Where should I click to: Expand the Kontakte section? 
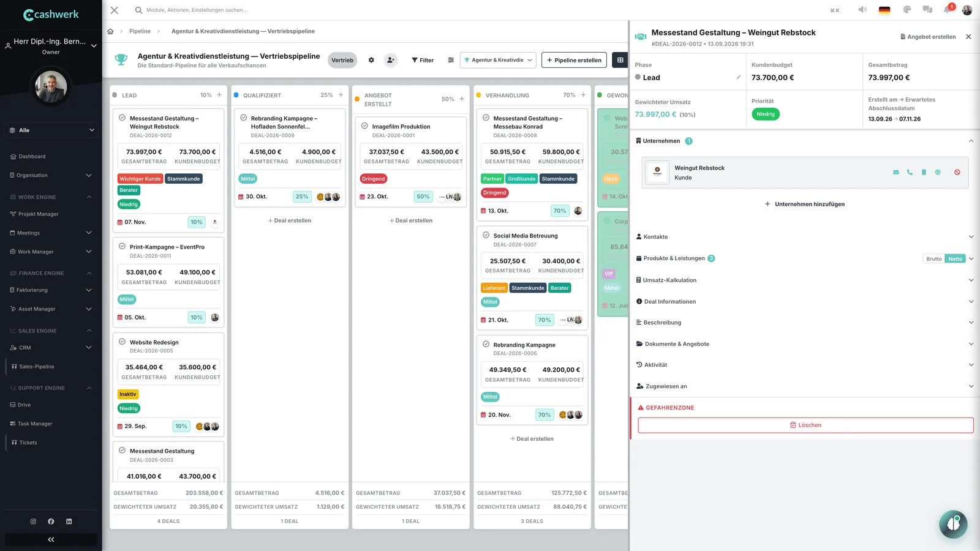pyautogui.click(x=805, y=237)
